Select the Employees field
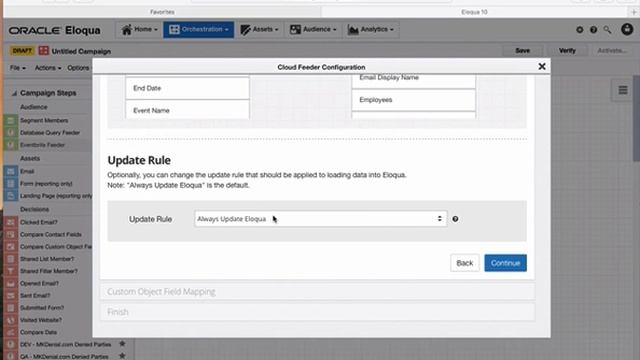640x360 pixels. 413,100
